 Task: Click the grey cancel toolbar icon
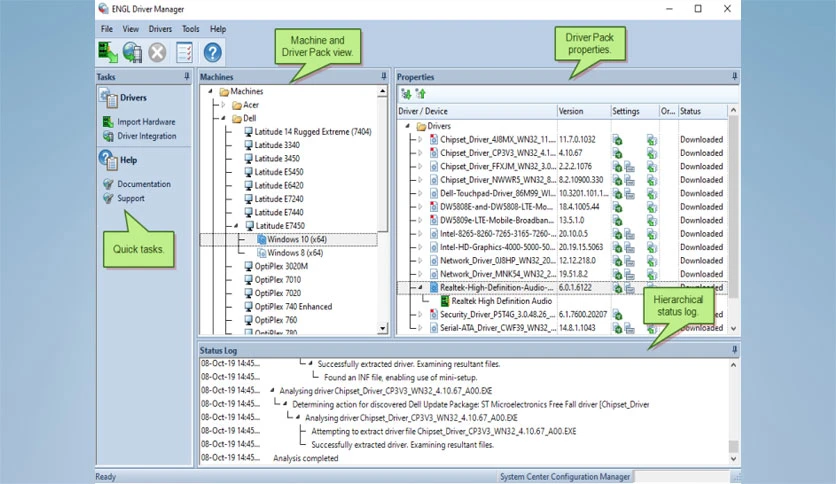[x=157, y=52]
